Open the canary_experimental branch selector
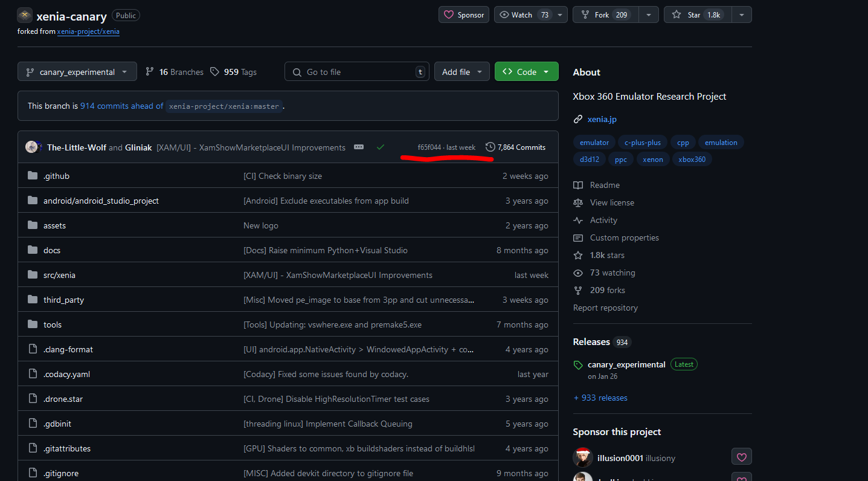 (77, 72)
